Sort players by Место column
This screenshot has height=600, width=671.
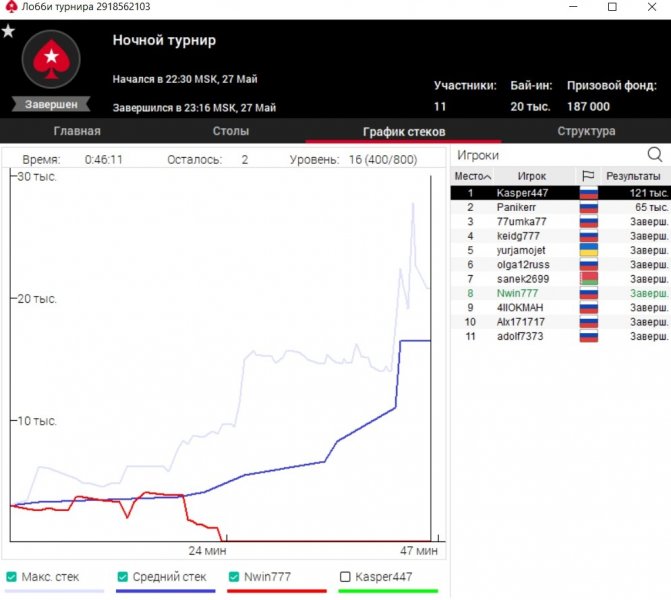[x=468, y=176]
